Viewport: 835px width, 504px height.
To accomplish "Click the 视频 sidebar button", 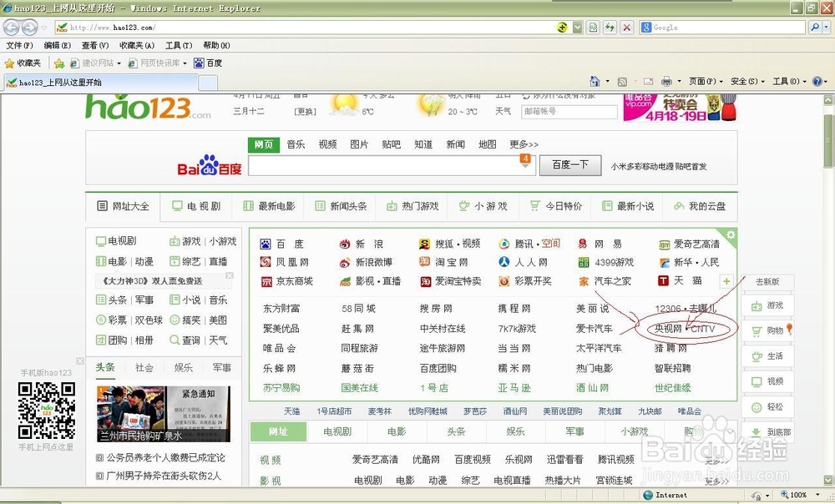I will (x=767, y=381).
